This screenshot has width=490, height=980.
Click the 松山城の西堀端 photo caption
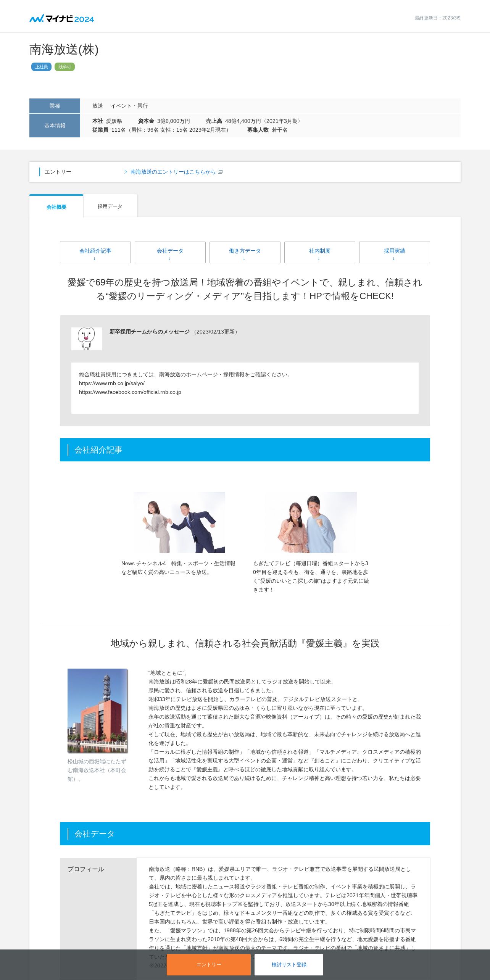(97, 770)
